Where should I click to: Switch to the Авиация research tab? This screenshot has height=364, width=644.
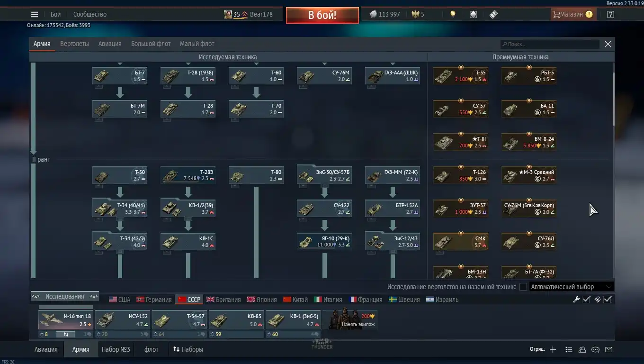110,44
